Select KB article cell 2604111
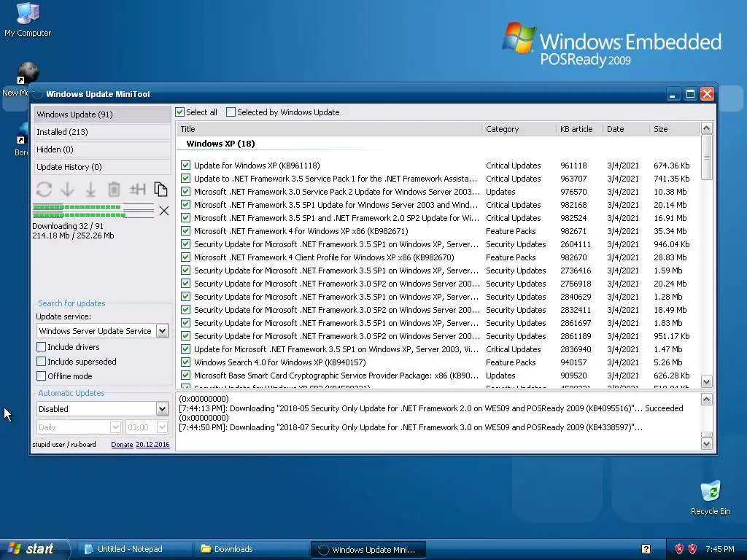Image resolution: width=747 pixels, height=560 pixels. [x=576, y=244]
